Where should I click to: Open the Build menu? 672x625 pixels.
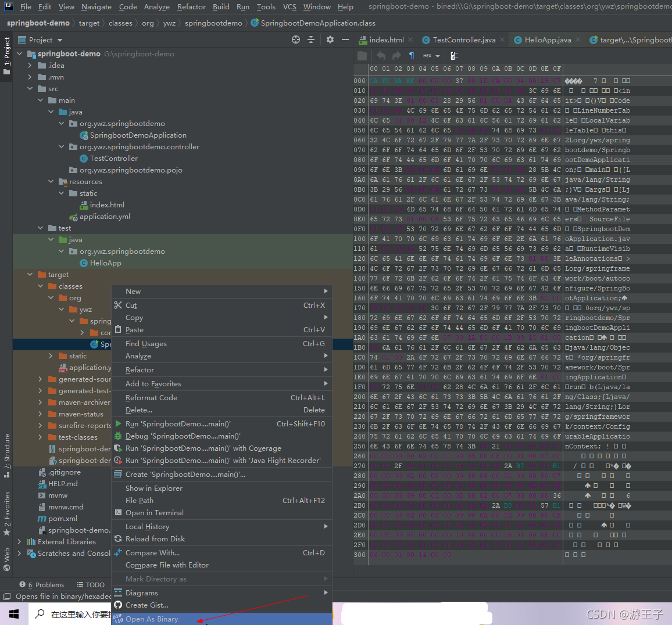[x=221, y=7]
